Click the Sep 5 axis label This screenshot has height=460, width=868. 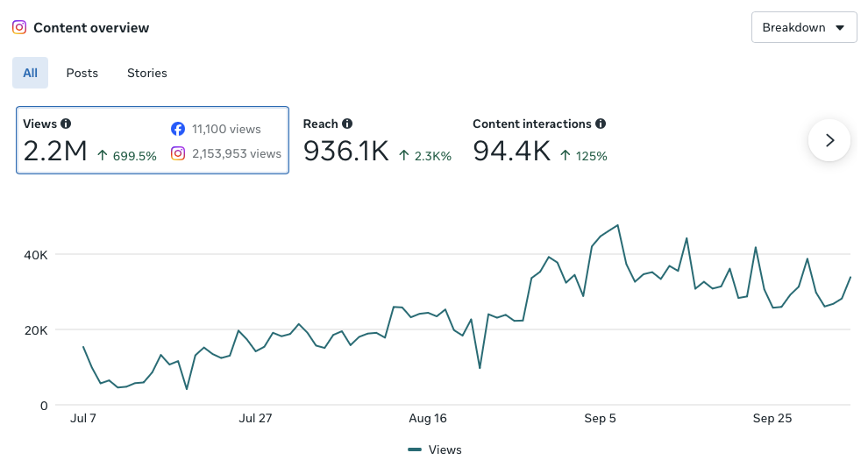tap(600, 418)
